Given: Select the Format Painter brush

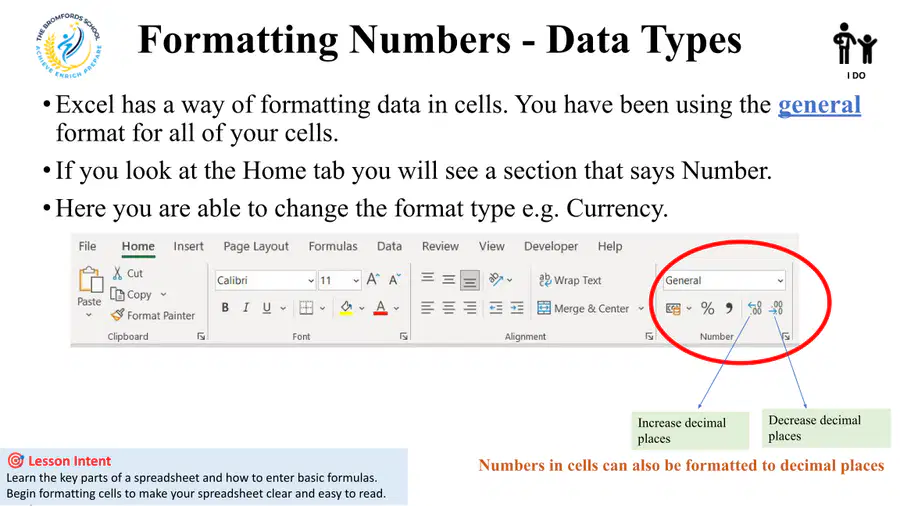Looking at the screenshot, I should coord(117,315).
